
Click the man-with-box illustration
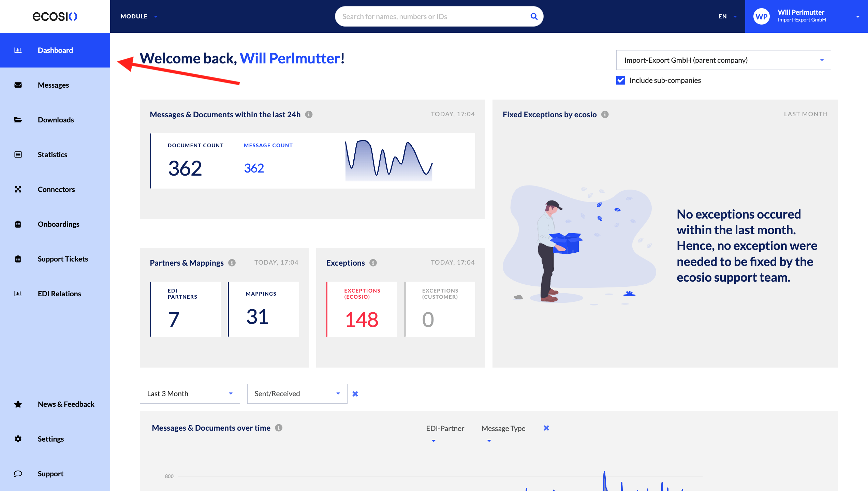pos(579,245)
